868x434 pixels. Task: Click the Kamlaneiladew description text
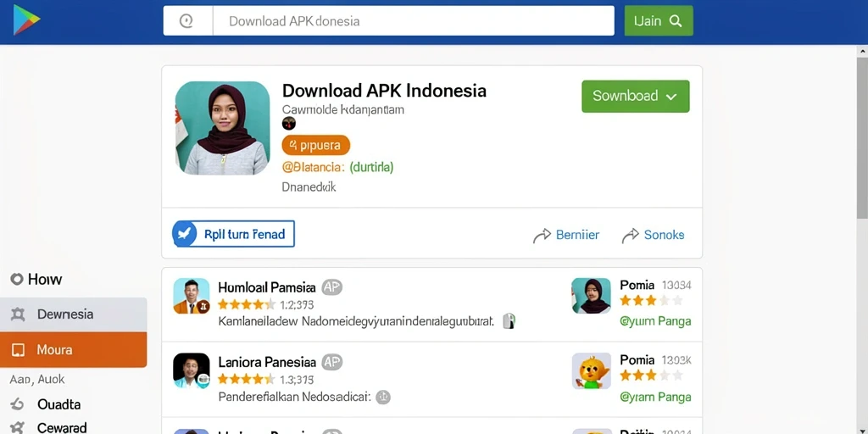(356, 321)
